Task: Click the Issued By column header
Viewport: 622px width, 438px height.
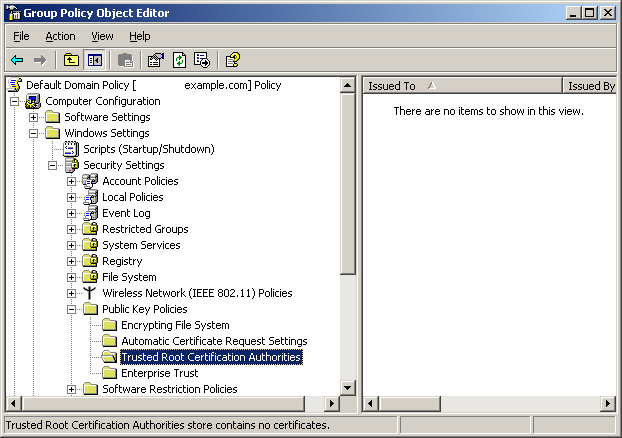Action: tap(590, 86)
